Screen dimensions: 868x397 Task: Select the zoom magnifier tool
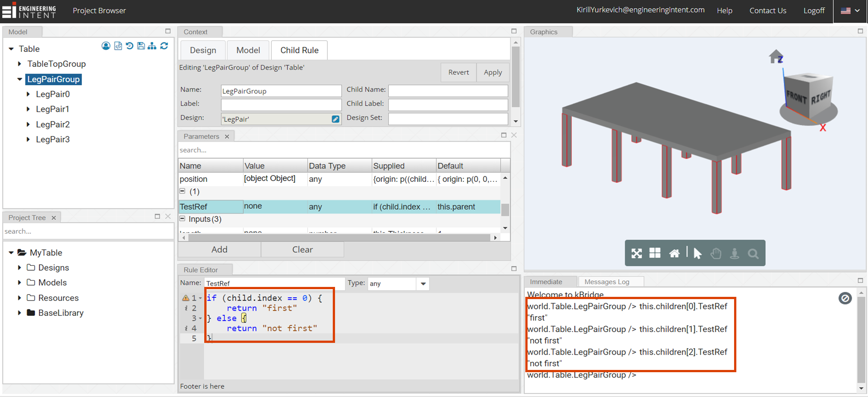point(753,254)
